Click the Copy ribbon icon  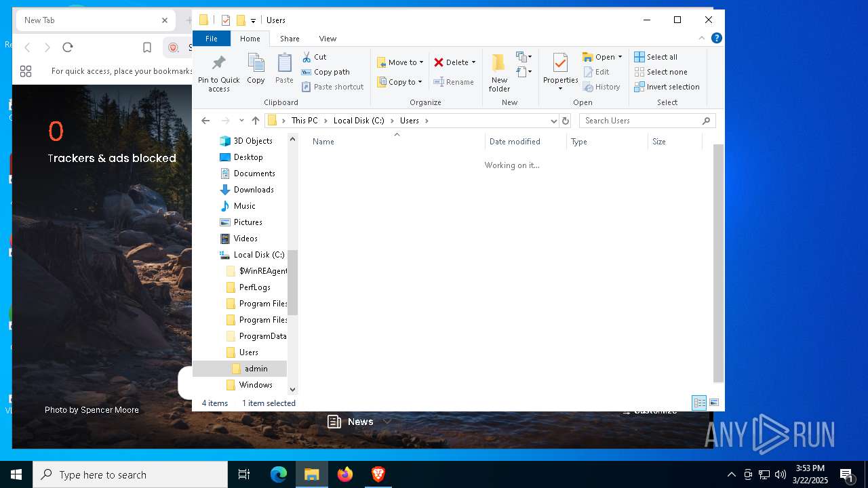click(256, 68)
